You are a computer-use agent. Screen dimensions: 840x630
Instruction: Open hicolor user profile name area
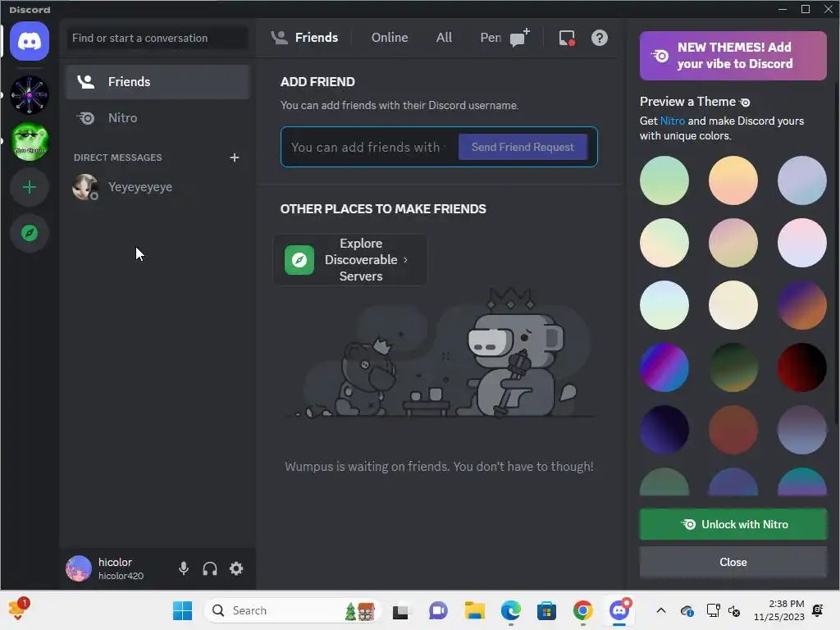coord(121,568)
